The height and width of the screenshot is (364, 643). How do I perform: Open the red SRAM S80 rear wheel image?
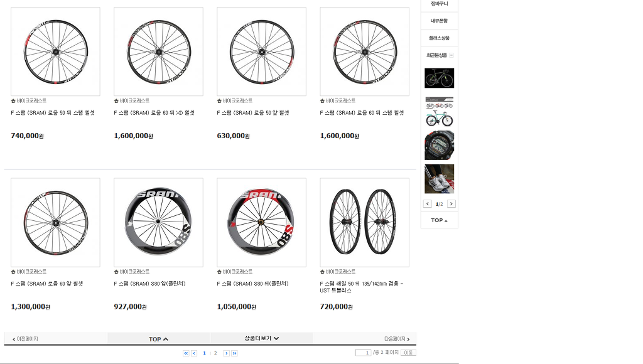click(x=262, y=223)
